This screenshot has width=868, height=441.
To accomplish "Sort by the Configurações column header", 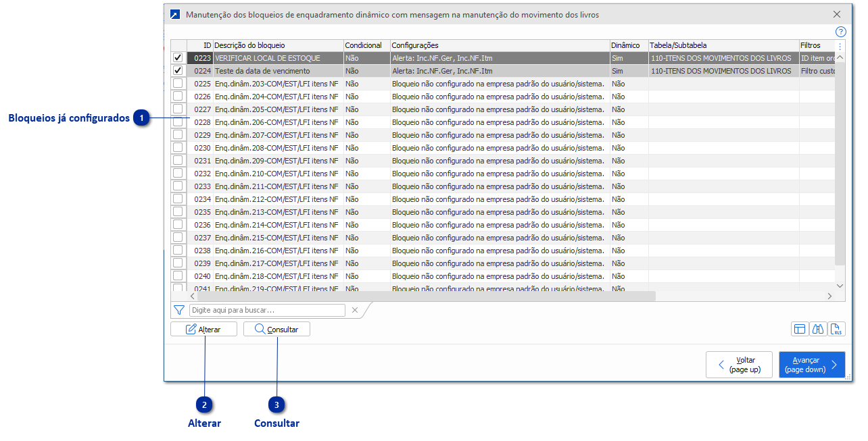I will pyautogui.click(x=500, y=45).
